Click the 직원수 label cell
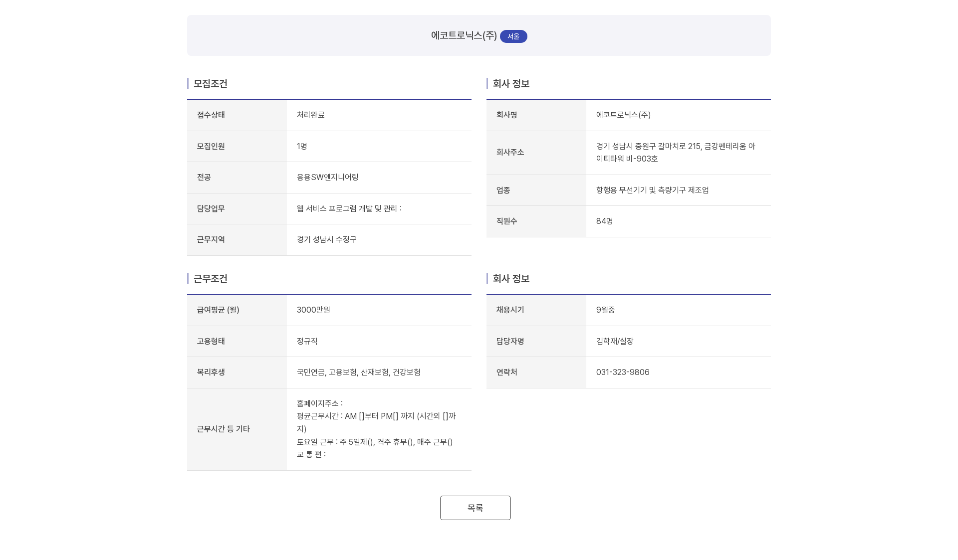 536,221
